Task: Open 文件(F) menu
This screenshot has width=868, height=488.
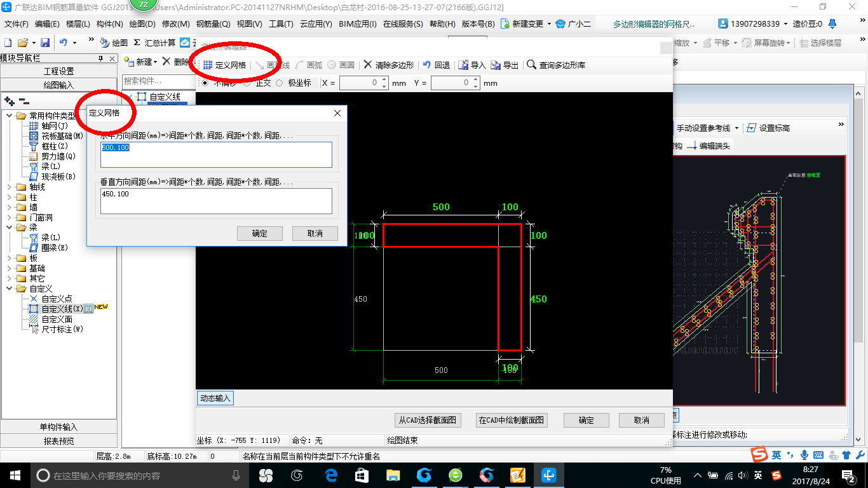Action: point(17,24)
